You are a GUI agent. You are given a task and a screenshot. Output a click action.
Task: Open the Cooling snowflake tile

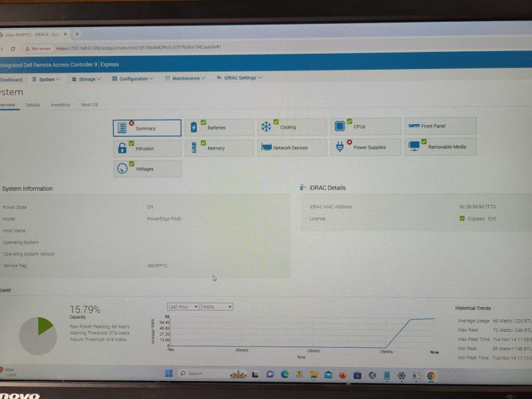click(x=292, y=126)
